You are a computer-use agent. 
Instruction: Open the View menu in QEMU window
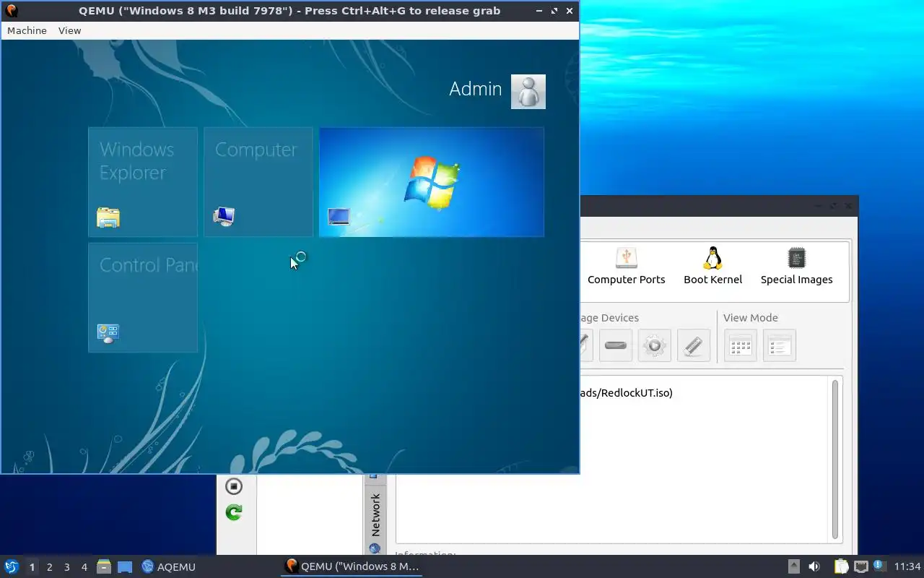(69, 30)
